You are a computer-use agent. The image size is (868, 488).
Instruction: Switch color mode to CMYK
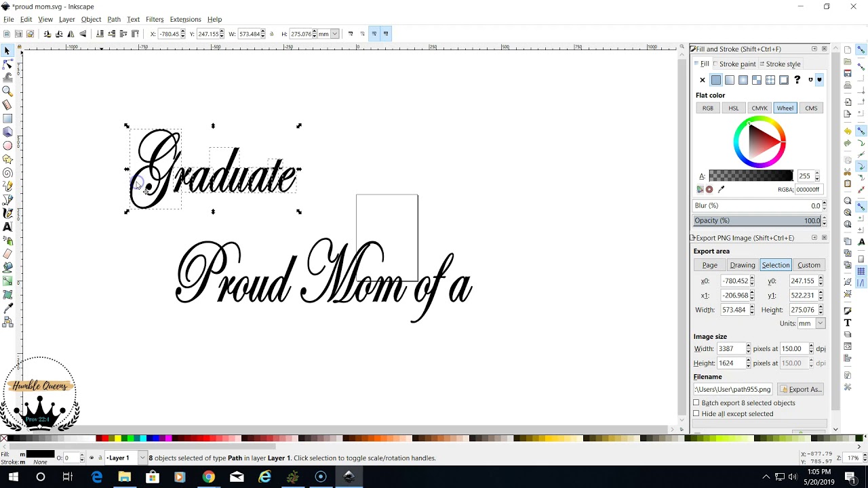(x=759, y=108)
